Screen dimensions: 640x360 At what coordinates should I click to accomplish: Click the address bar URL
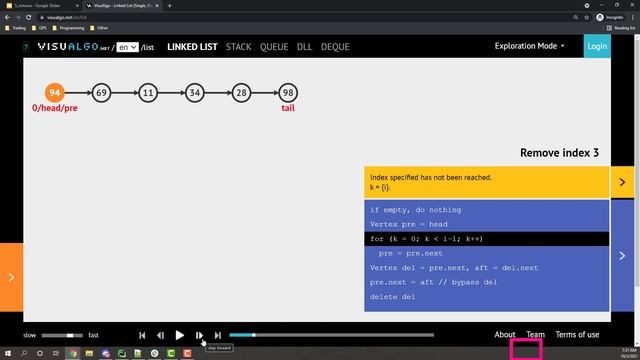(67, 18)
